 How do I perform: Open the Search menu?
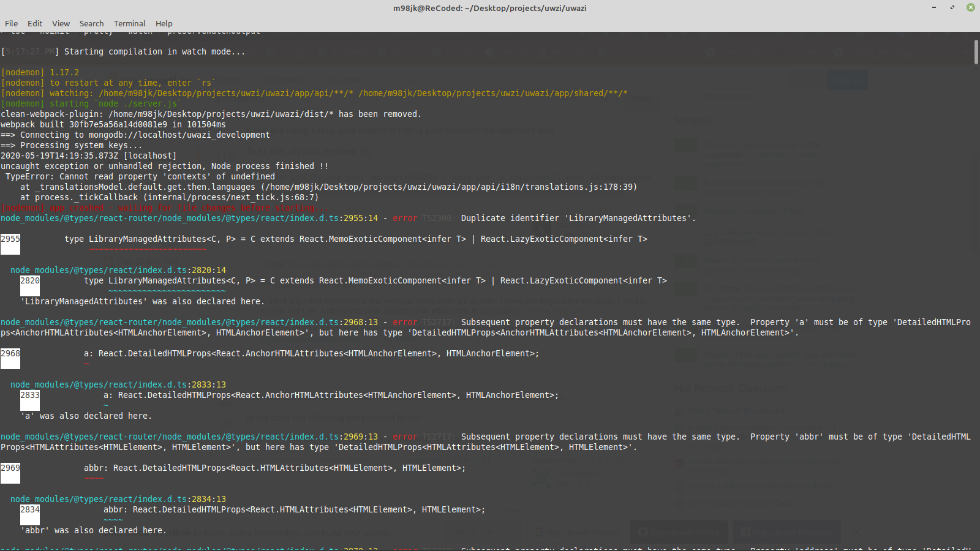pyautogui.click(x=91, y=23)
